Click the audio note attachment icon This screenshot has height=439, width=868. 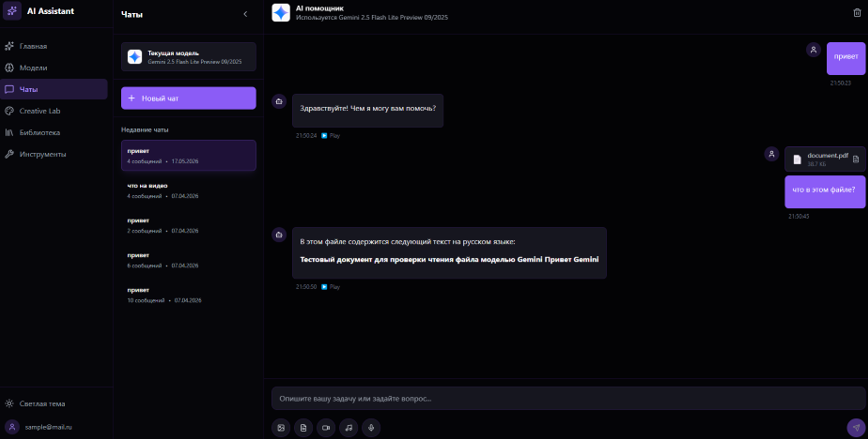349,427
